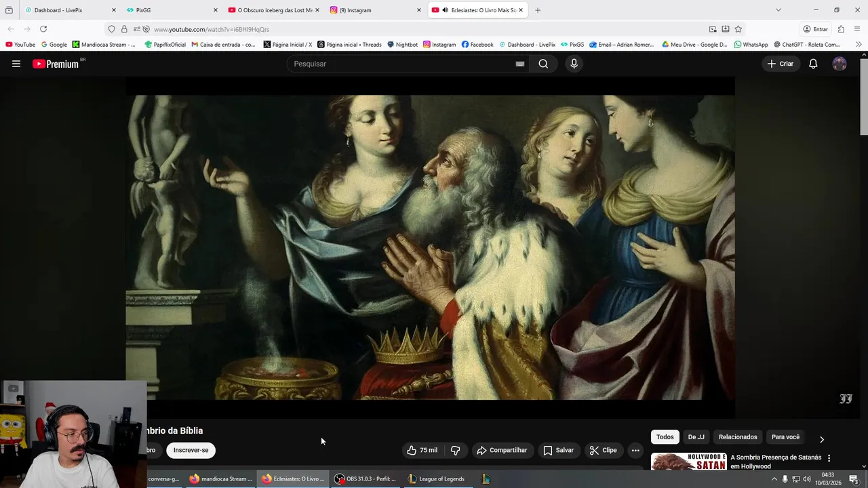Open the YouTube account avatar menu
This screenshot has width=868, height=488.
click(840, 64)
